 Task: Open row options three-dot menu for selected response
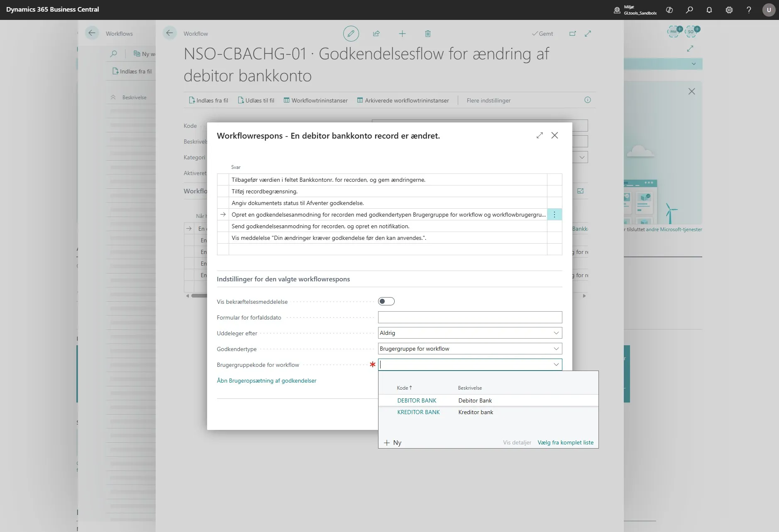click(x=554, y=215)
